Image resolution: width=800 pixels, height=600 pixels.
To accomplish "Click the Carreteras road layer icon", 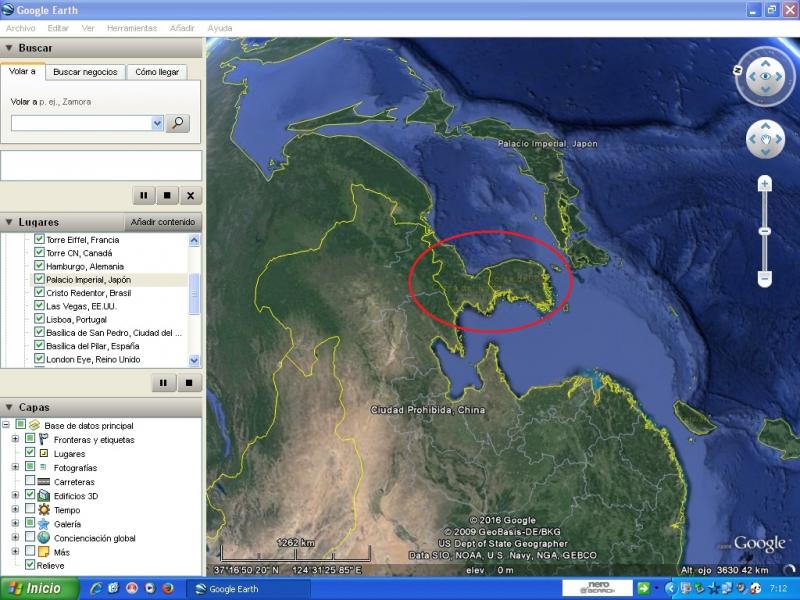I will tap(44, 481).
